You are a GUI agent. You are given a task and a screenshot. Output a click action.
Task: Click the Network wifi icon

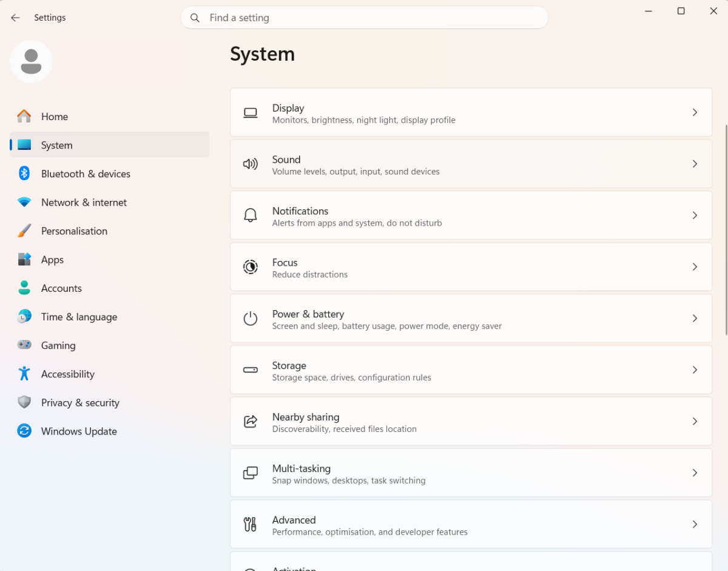click(x=24, y=202)
